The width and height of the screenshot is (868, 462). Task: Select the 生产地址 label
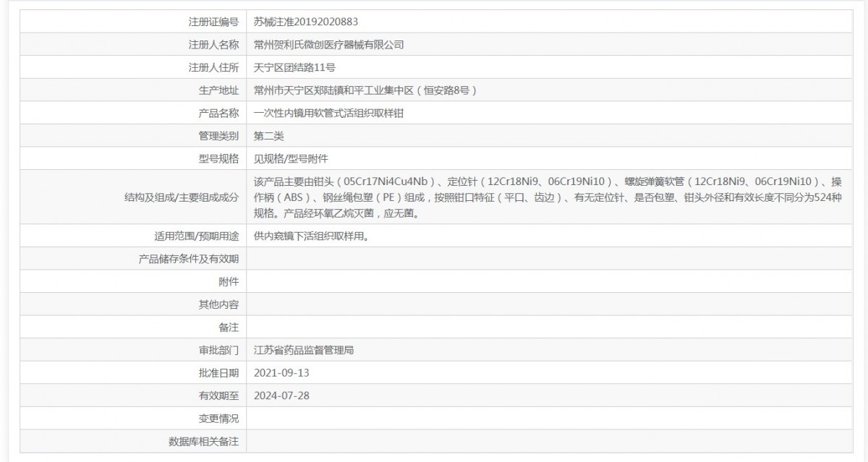click(x=218, y=90)
